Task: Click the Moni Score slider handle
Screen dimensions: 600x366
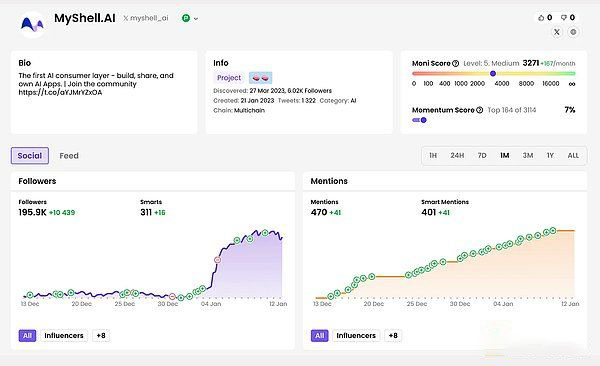Action: point(493,74)
